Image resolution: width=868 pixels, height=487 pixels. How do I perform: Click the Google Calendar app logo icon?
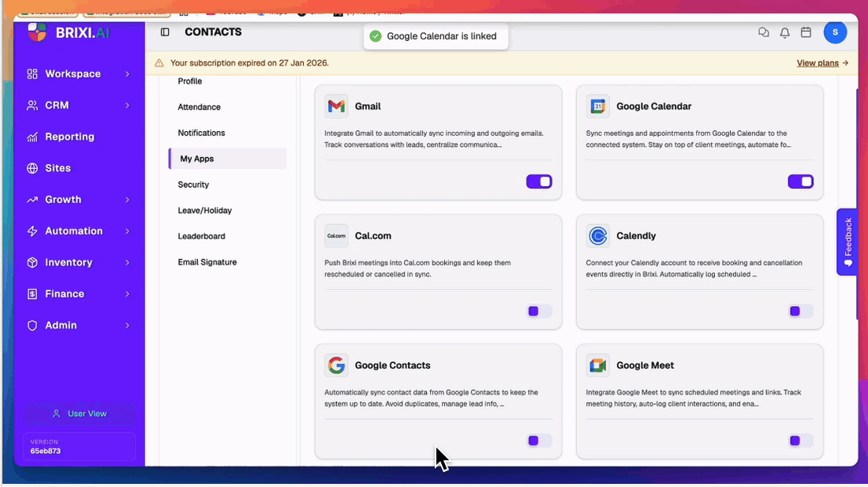(598, 107)
